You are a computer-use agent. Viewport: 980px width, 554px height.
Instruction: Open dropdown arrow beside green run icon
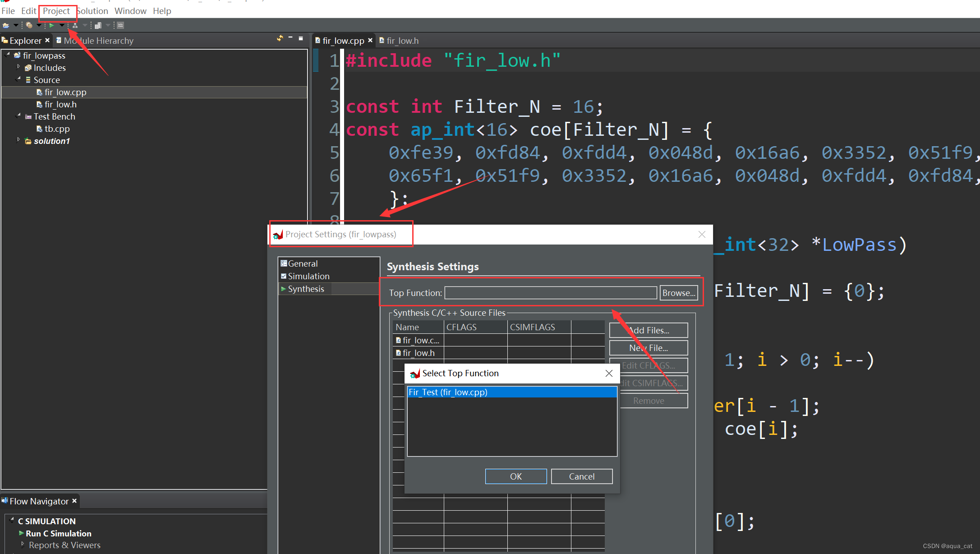(62, 25)
